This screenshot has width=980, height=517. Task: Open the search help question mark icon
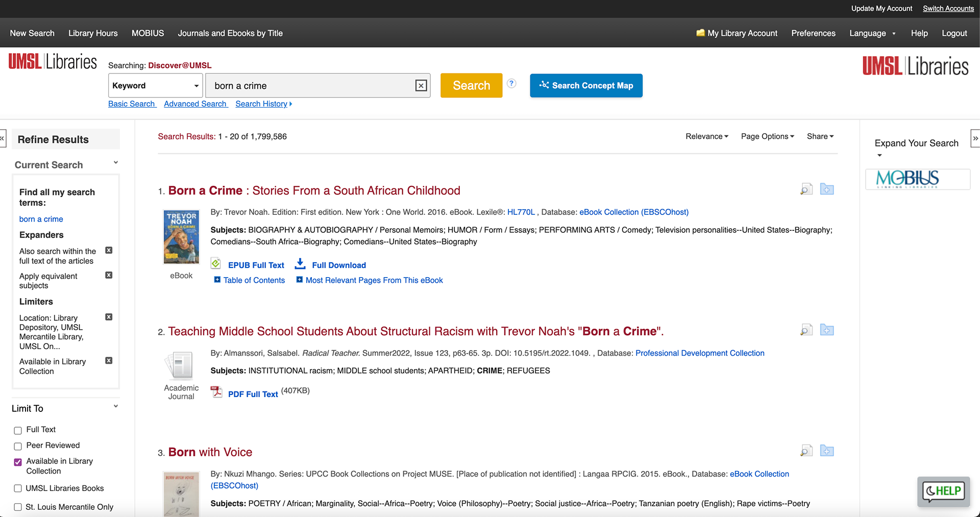[511, 83]
